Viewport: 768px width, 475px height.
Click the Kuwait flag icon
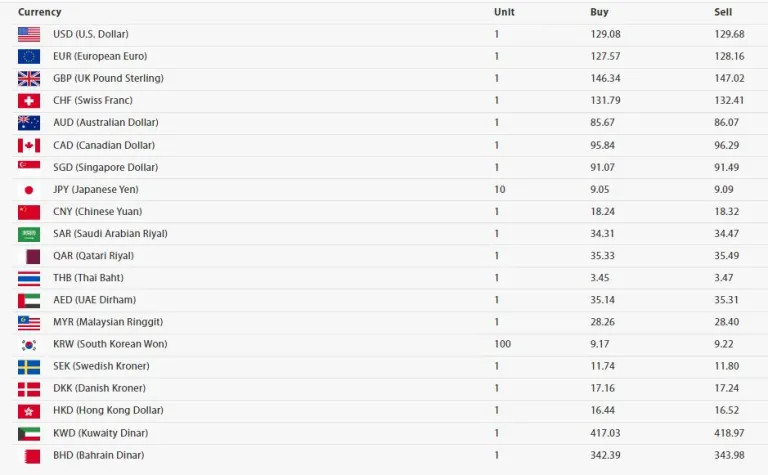[x=29, y=434]
